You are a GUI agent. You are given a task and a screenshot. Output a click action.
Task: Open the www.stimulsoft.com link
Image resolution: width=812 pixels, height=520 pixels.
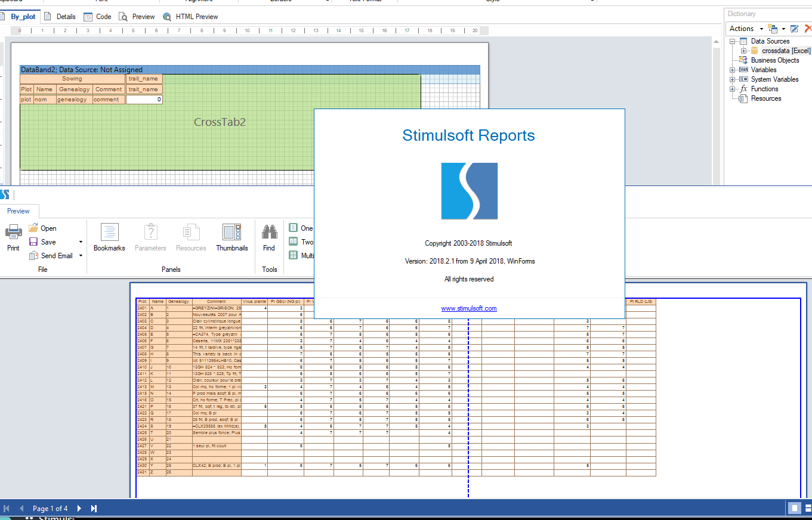(x=469, y=308)
